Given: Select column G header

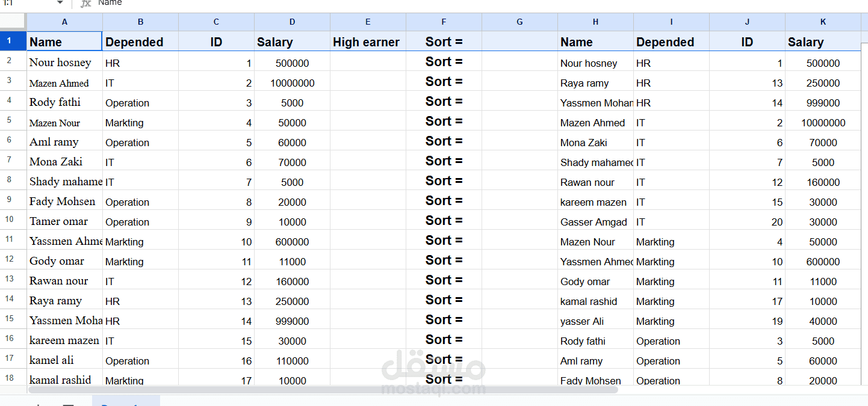Looking at the screenshot, I should click(x=519, y=22).
